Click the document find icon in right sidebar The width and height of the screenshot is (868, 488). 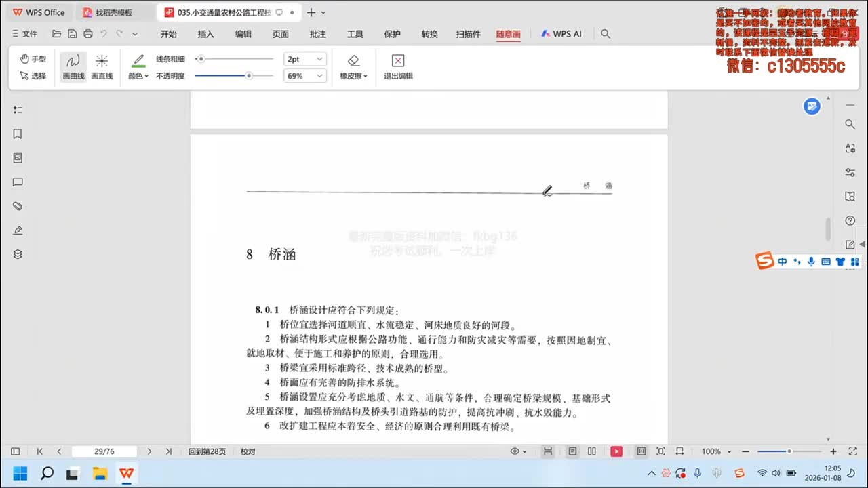pyautogui.click(x=850, y=197)
